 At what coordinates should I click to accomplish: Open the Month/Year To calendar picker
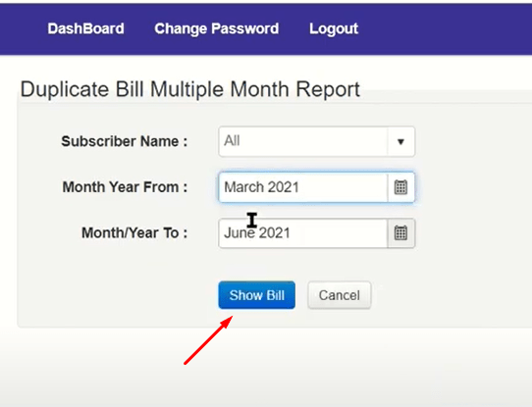tap(400, 233)
